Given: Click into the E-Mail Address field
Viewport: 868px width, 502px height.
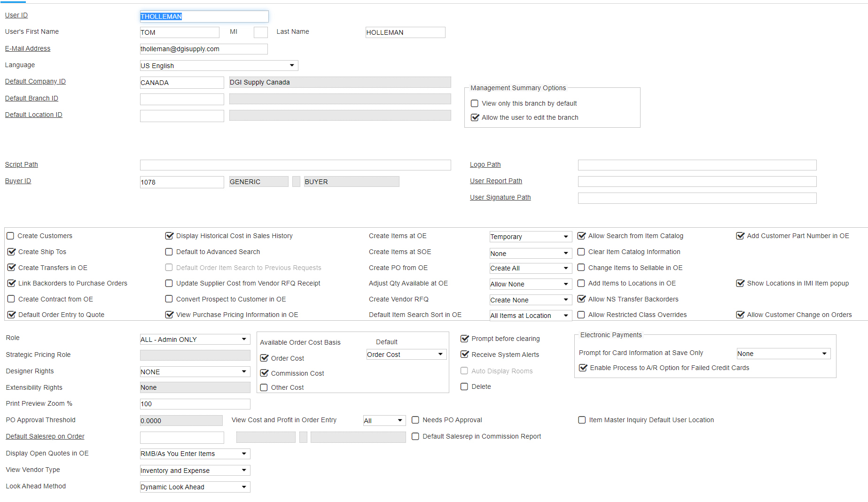Looking at the screenshot, I should coord(203,49).
